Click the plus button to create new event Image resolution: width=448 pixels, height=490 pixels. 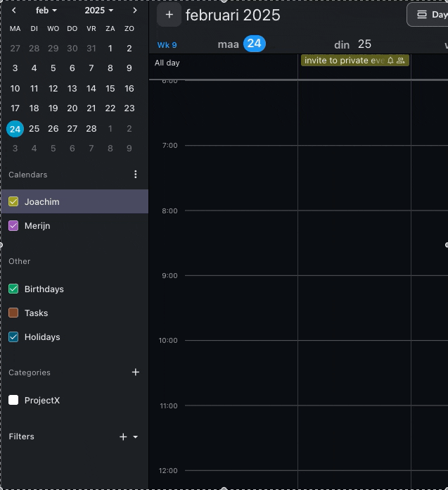(169, 15)
